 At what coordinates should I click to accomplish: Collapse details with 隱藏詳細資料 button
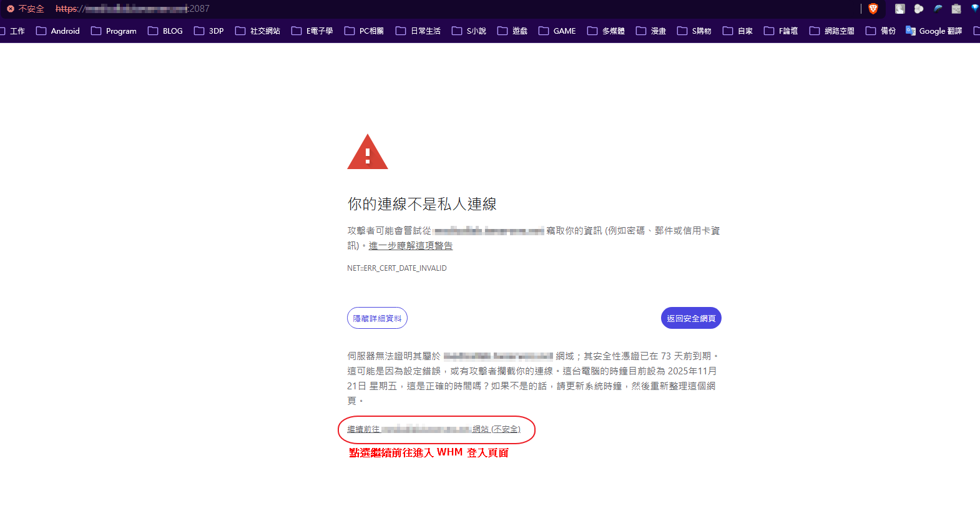pyautogui.click(x=377, y=318)
